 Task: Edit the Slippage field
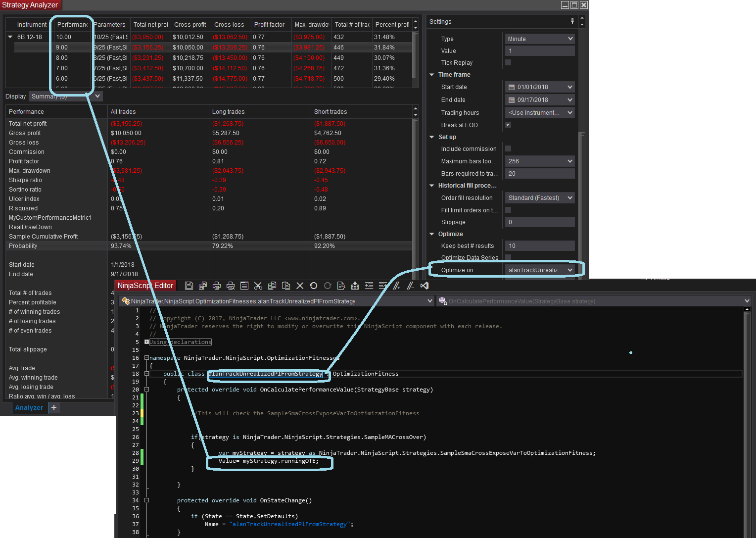click(540, 222)
